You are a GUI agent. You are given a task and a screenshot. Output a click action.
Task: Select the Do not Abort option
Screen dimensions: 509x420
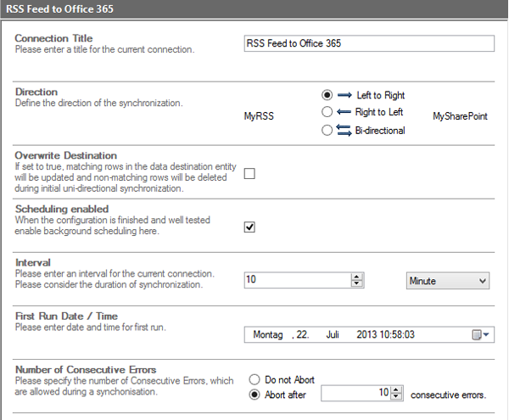pyautogui.click(x=254, y=380)
